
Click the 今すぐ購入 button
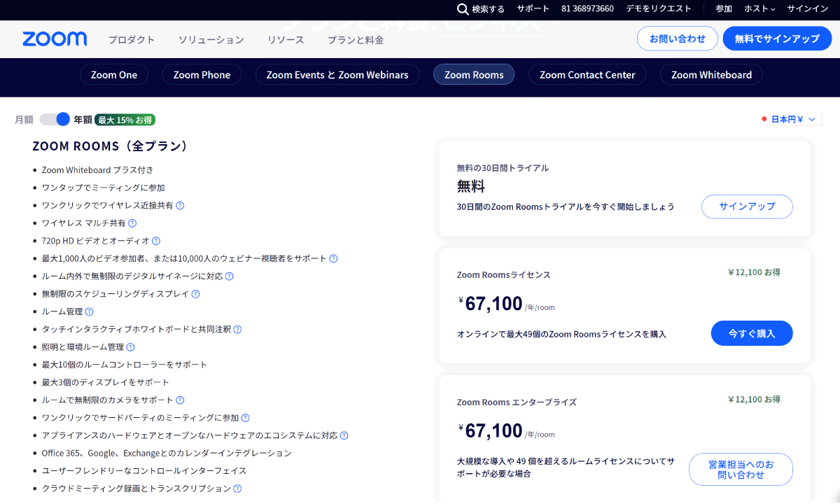pos(752,333)
